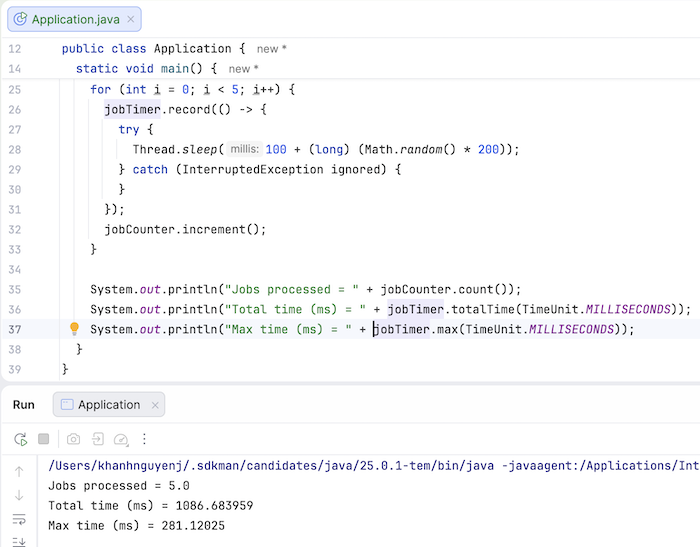The height and width of the screenshot is (547, 700).
Task: Click the attach-to-process arrow icon
Action: pos(98,439)
